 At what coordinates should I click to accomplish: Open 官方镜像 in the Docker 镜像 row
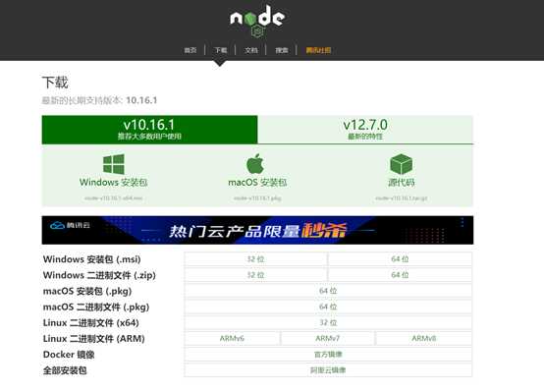(328, 355)
